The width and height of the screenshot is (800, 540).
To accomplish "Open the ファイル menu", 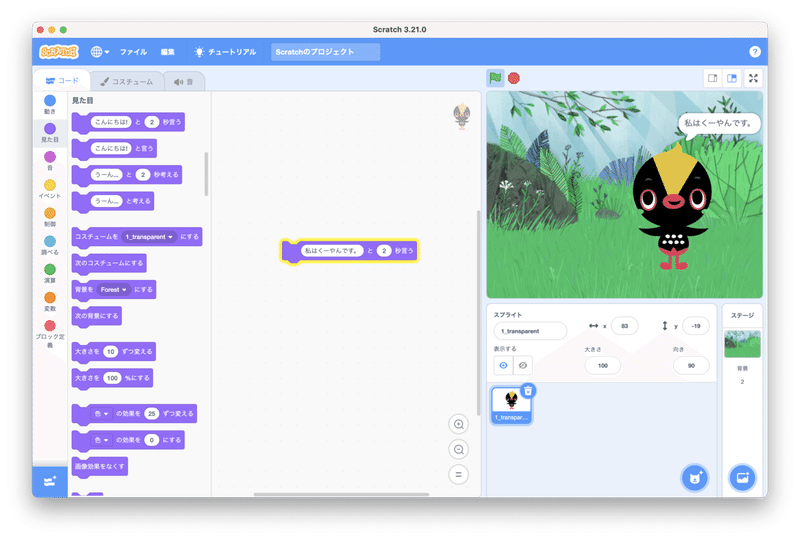I will point(133,52).
